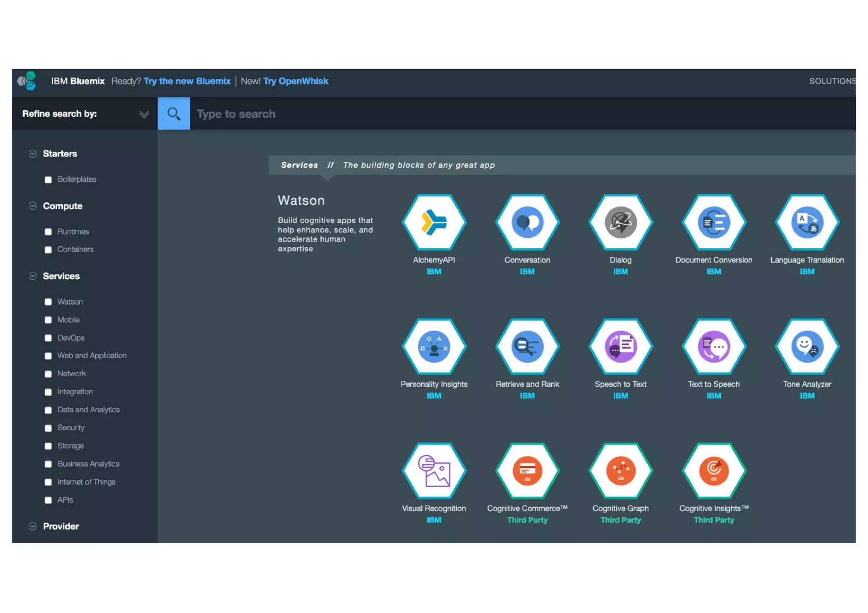Collapse the Starters filter section

tap(33, 154)
